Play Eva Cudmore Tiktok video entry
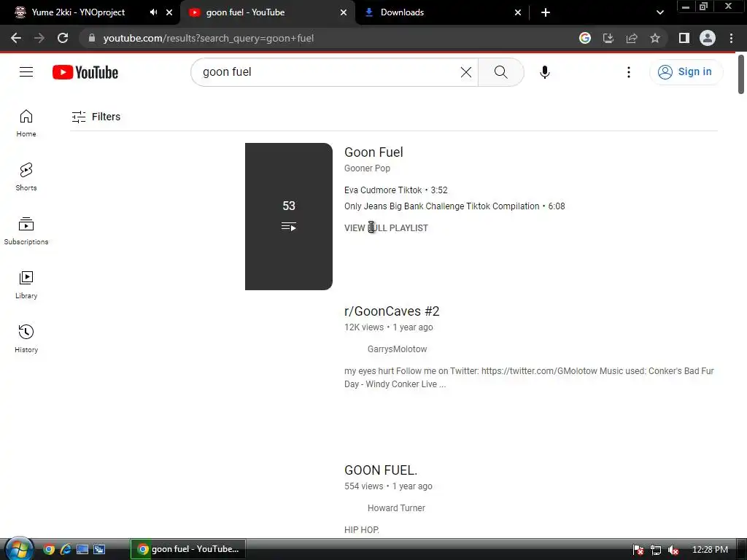 pos(395,190)
